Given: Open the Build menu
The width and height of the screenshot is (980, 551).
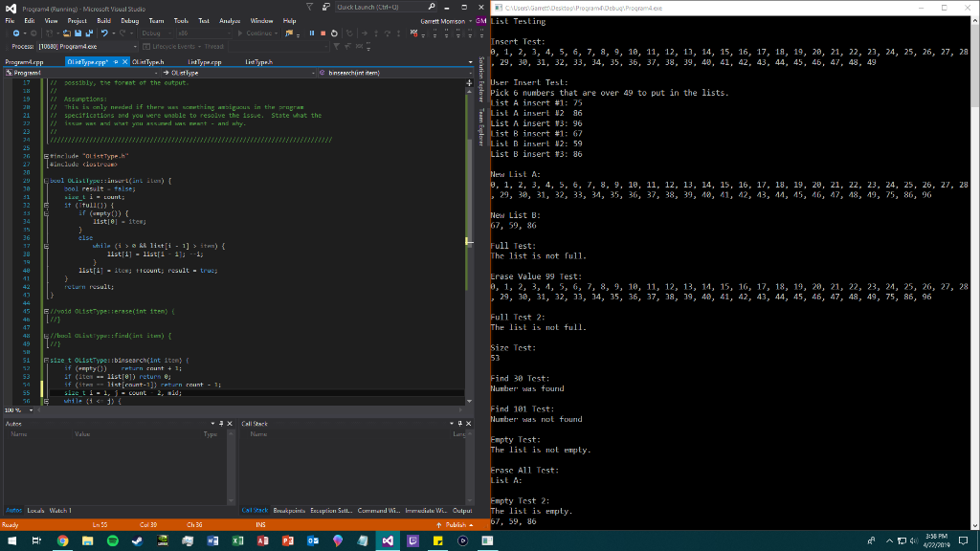Looking at the screenshot, I should [103, 21].
